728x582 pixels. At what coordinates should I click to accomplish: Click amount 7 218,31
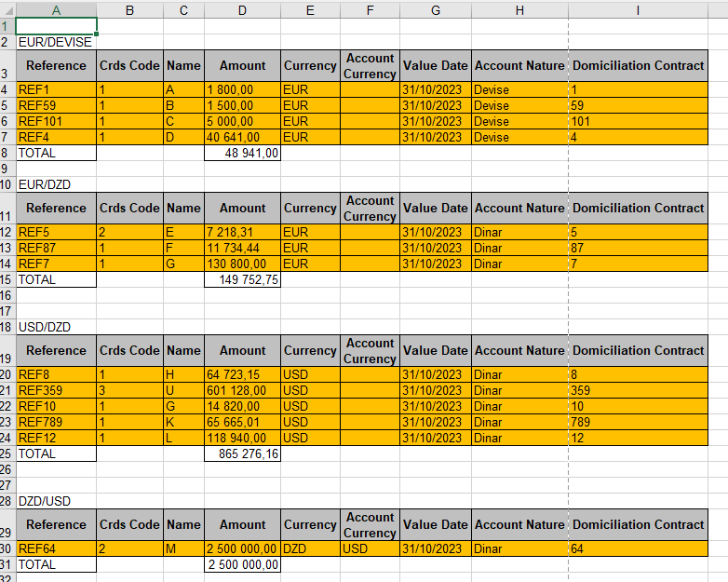[242, 232]
